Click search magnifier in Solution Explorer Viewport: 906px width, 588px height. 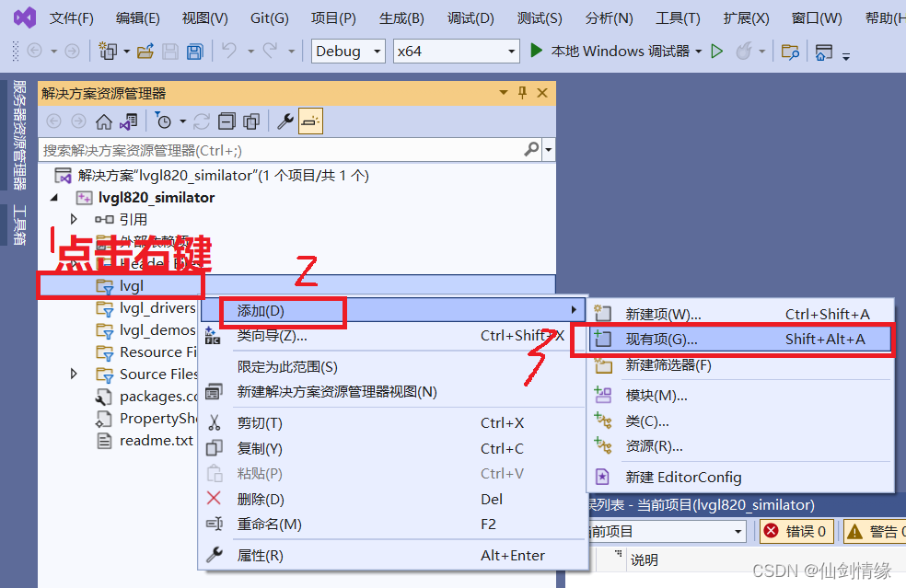coord(531,150)
